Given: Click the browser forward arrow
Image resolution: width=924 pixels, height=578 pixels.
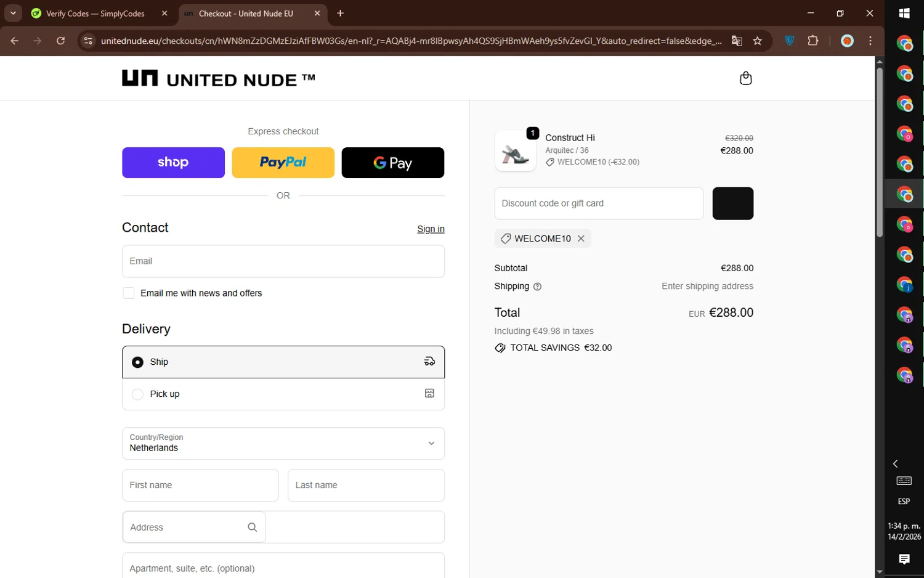Looking at the screenshot, I should 38,41.
